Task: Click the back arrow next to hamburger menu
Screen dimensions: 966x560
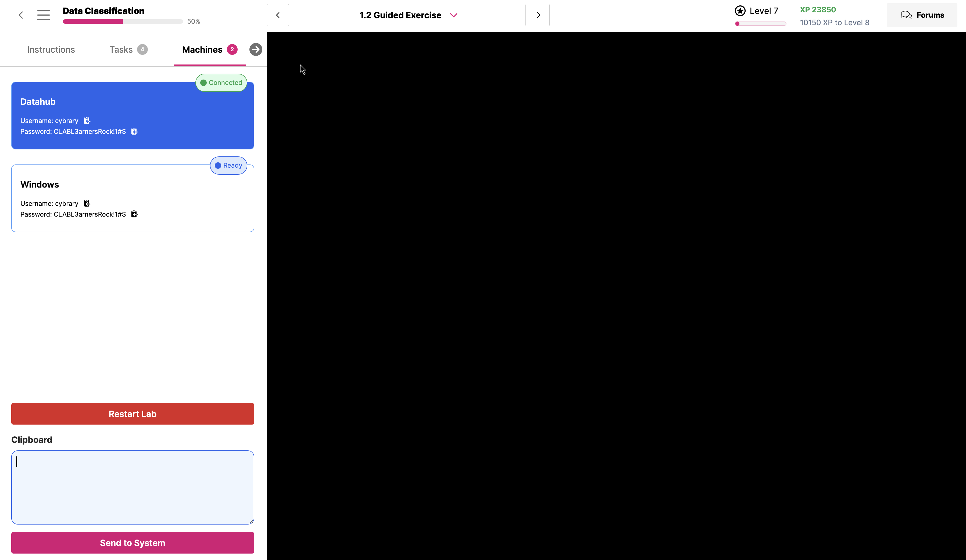Action: point(21,15)
